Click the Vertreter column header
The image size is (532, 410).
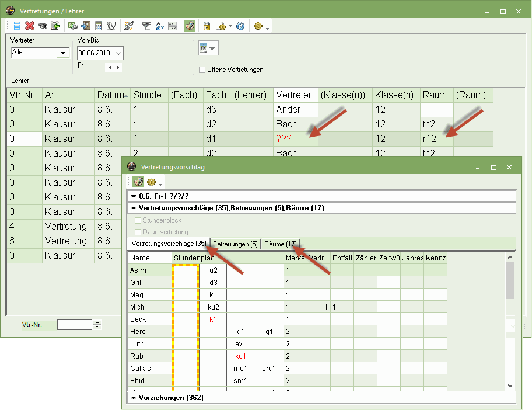tap(296, 95)
